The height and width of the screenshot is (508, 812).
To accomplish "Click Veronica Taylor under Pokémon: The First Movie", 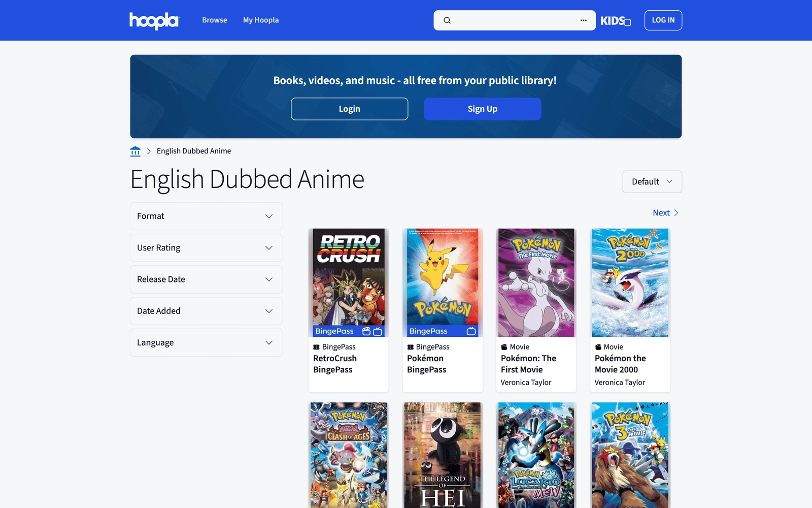I will click(526, 383).
